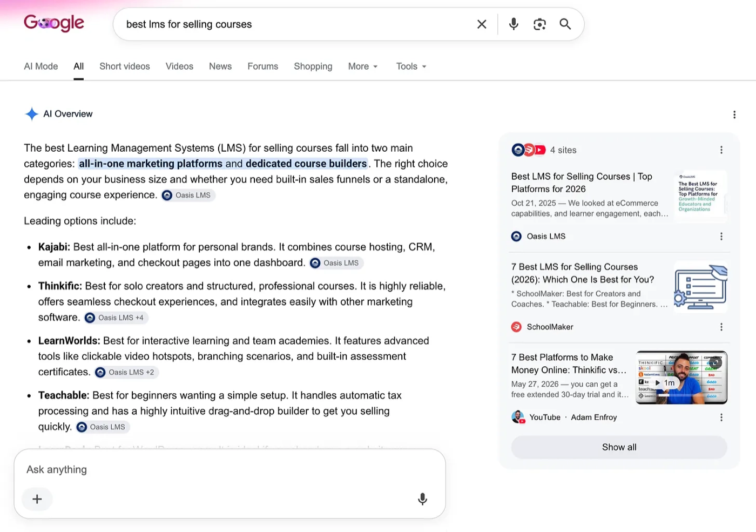Image resolution: width=756 pixels, height=532 pixels.
Task: Click the magnifying glass search button
Action: pyautogui.click(x=565, y=24)
